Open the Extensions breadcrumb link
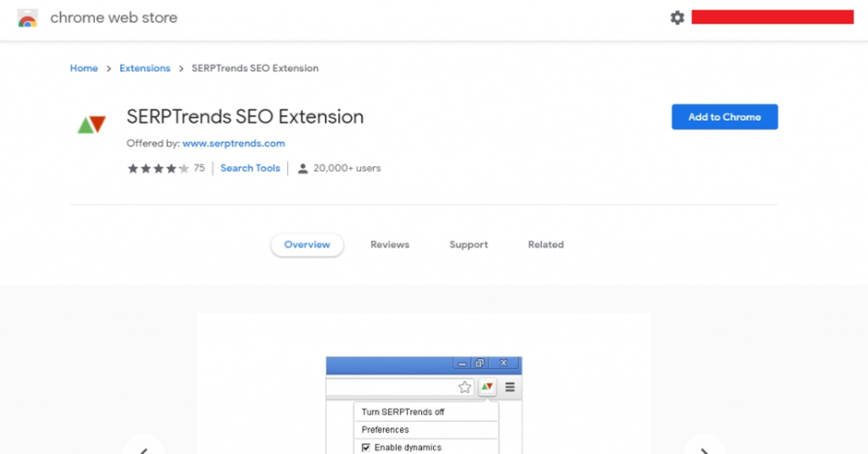Viewport: 868px width, 454px height. (145, 68)
